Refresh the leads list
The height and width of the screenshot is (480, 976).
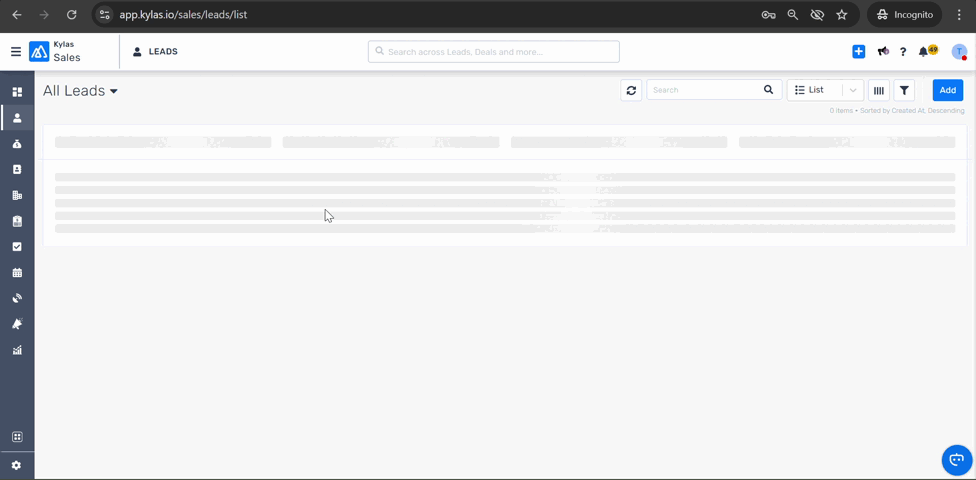point(631,90)
